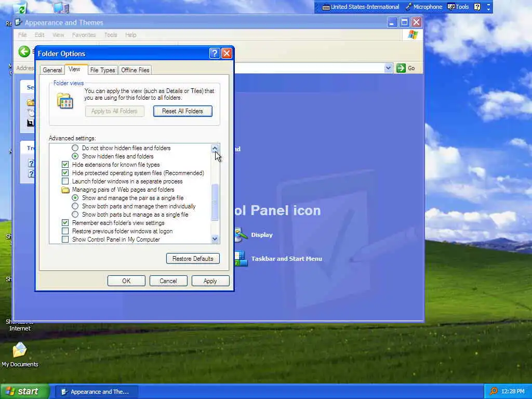Select Show both parts but manage as single
The width and height of the screenshot is (532, 399).
coord(75,215)
